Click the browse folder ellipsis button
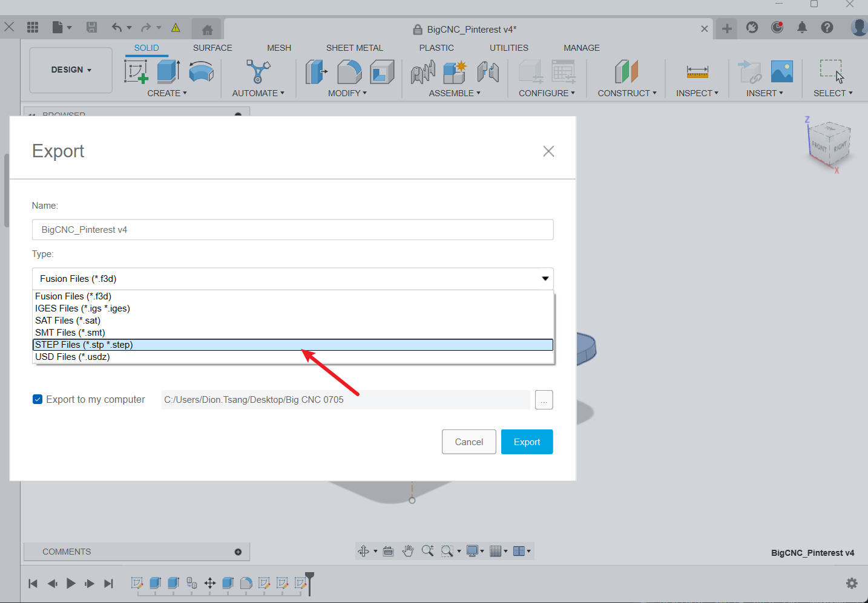868x603 pixels. click(544, 400)
